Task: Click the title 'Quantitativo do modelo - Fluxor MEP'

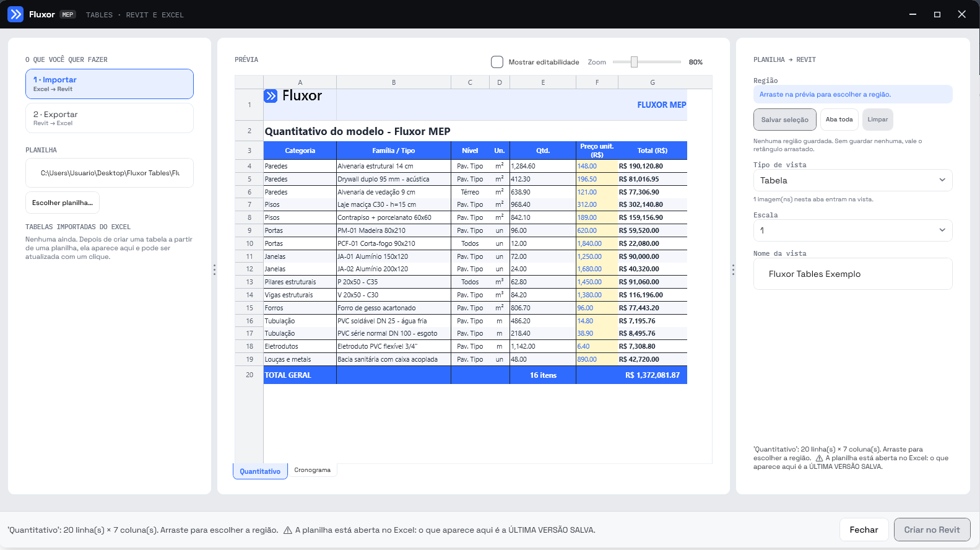Action: [x=358, y=131]
